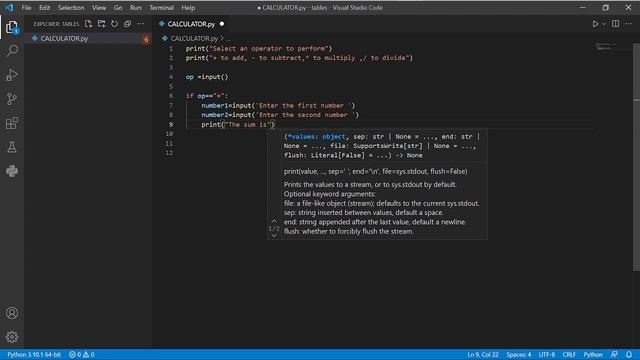Open the run options dropdown arrow
The height and width of the screenshot is (360, 640).
[x=604, y=24]
